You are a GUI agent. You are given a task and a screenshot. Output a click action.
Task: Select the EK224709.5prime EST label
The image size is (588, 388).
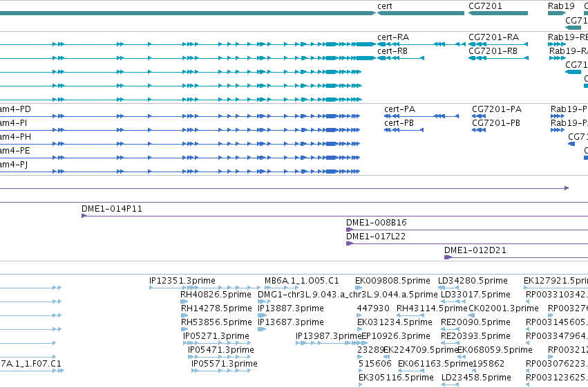[421, 350]
